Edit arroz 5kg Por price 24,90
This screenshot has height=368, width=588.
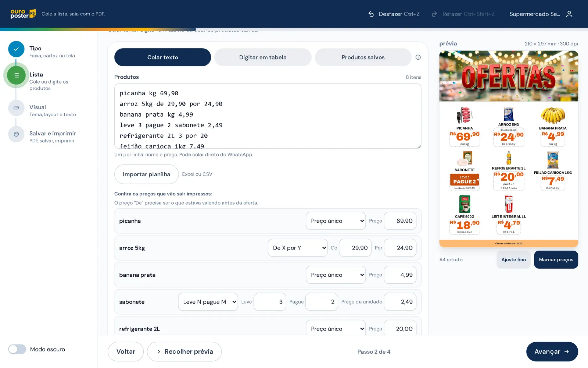pos(400,248)
